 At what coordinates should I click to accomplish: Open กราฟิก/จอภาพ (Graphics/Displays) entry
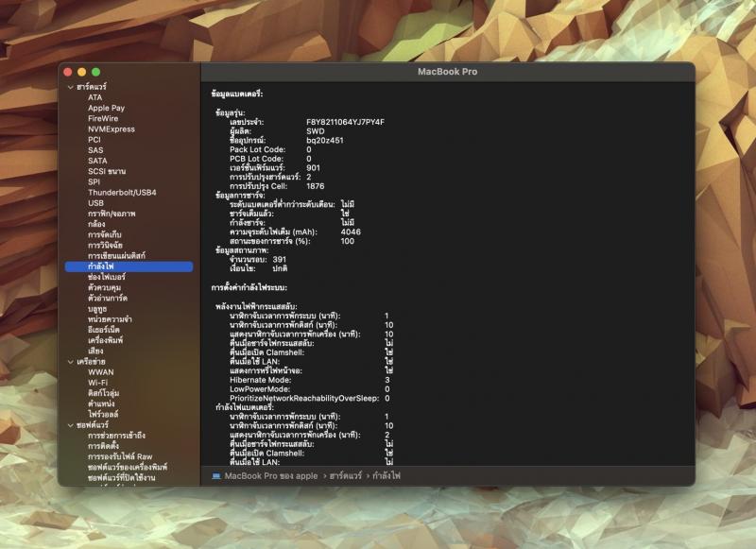[x=112, y=214]
